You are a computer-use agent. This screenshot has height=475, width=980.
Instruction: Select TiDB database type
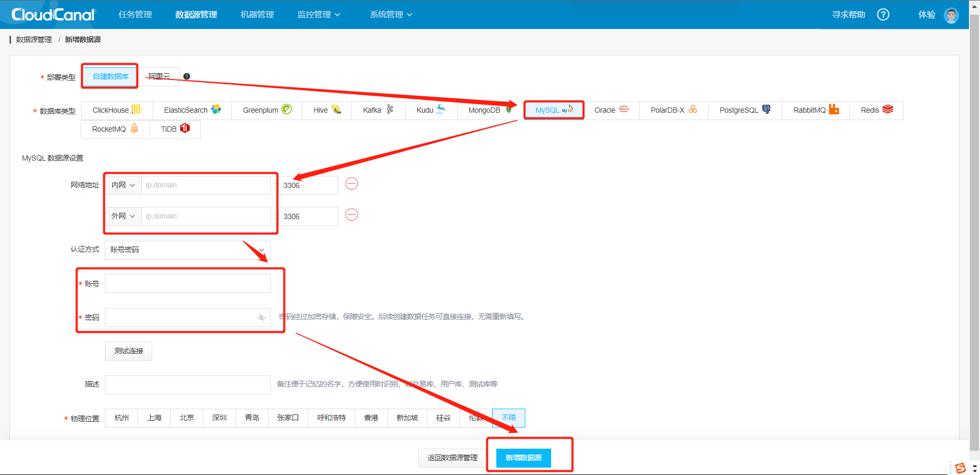[x=175, y=129]
